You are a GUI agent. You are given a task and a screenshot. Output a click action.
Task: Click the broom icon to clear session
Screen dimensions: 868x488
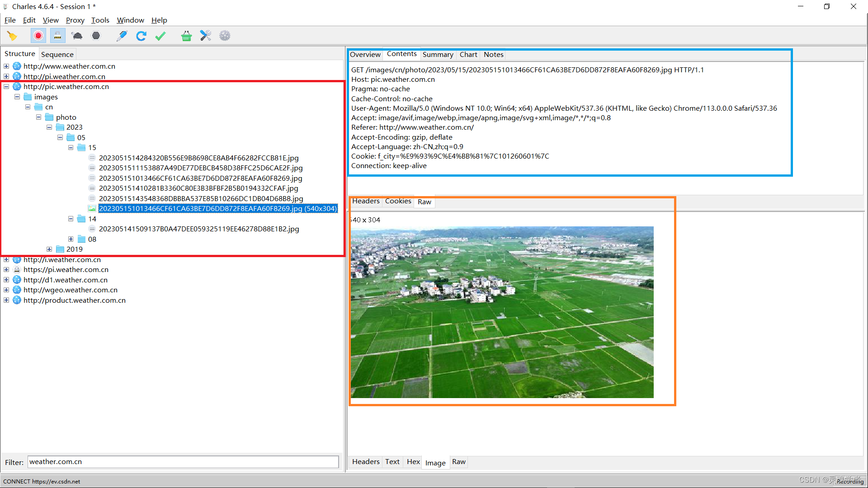coord(12,36)
